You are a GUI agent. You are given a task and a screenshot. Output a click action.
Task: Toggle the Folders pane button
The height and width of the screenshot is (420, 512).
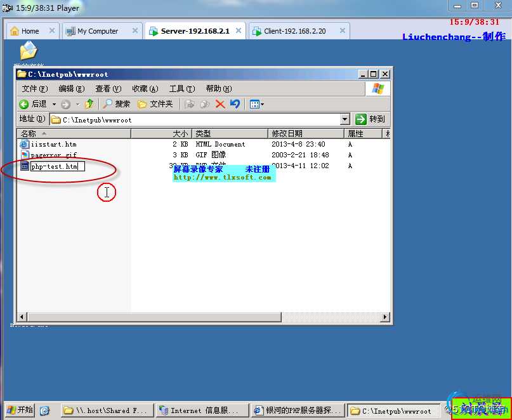click(x=155, y=104)
